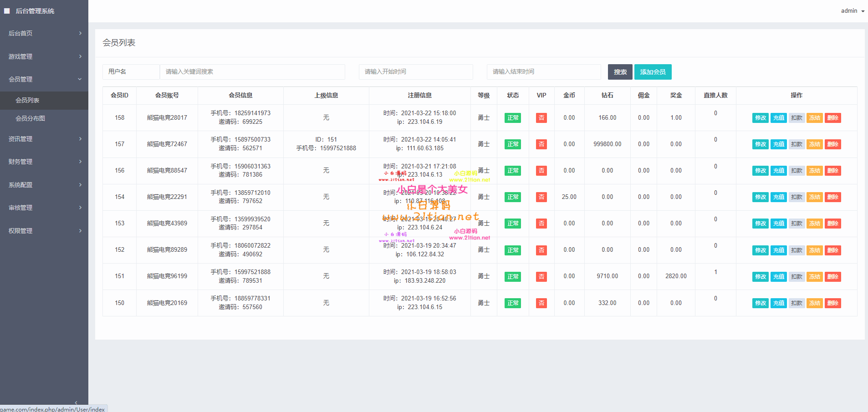Click 冻结 button for member 154
The height and width of the screenshot is (412, 868).
(814, 197)
